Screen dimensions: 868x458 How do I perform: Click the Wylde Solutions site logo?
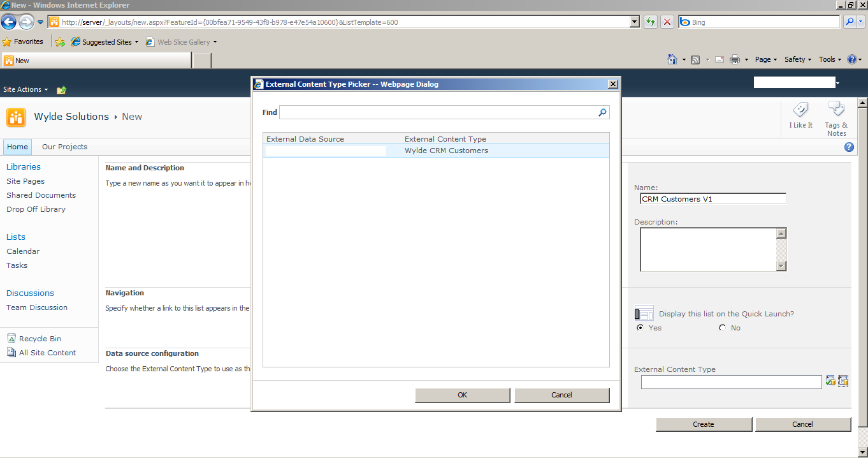(x=15, y=117)
